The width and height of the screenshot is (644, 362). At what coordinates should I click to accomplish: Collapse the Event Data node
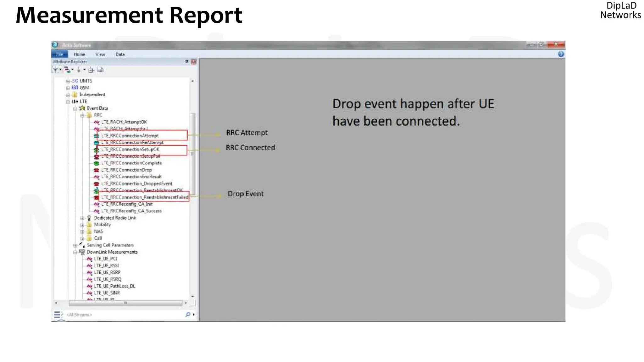click(x=75, y=108)
